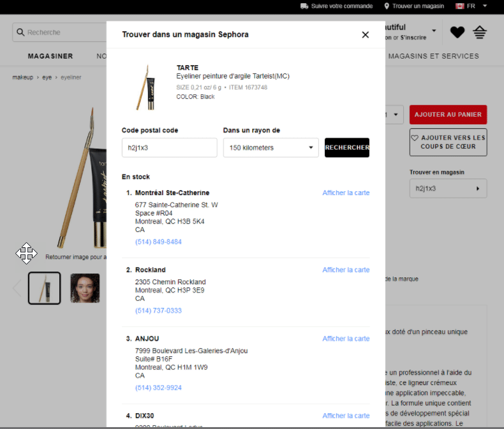Click previous thumbnail arrow on the left
Viewport: 504px width, 429px height.
coord(17,288)
